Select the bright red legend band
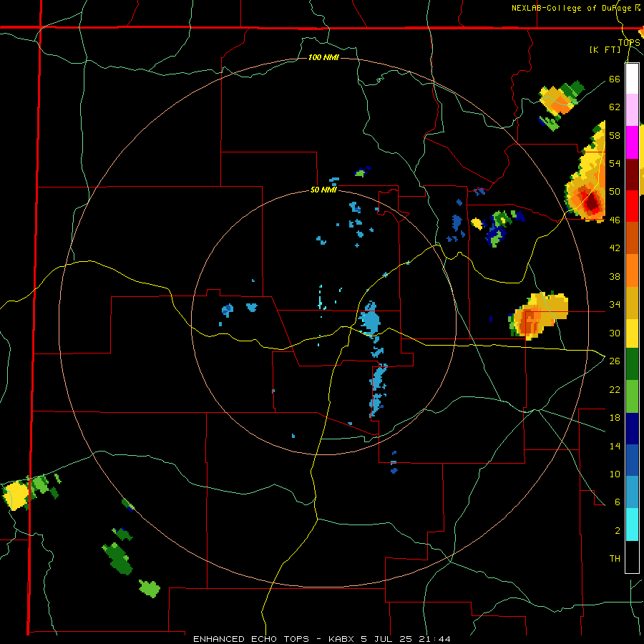The height and width of the screenshot is (644, 644). 632,206
